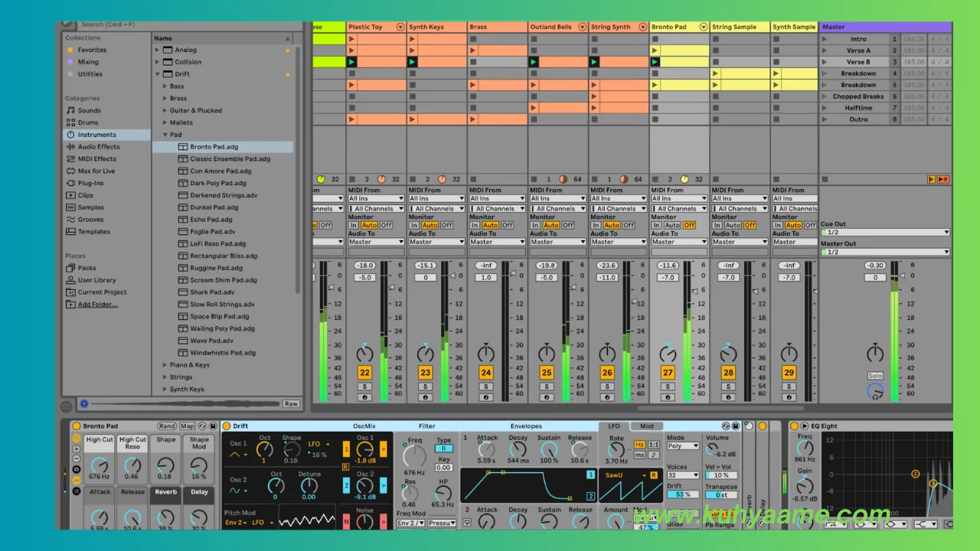The height and width of the screenshot is (551, 980).
Task: Open the Max for Live category
Action: 96,171
